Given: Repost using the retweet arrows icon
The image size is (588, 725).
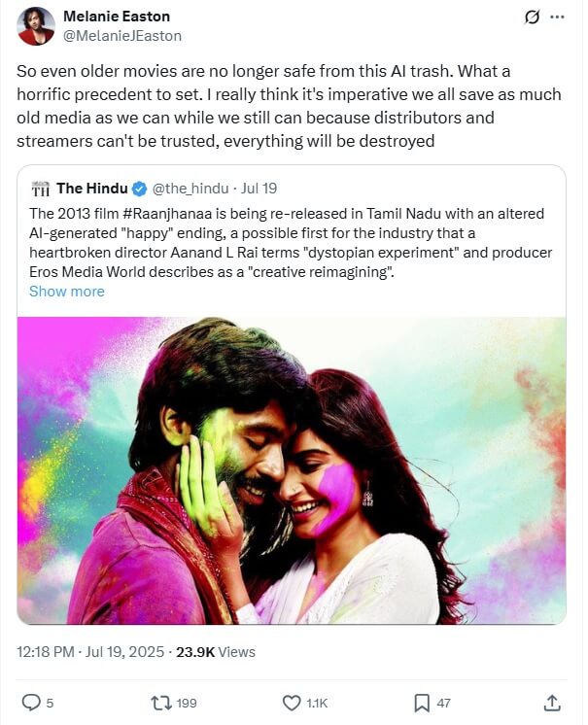Looking at the screenshot, I should pyautogui.click(x=160, y=702).
